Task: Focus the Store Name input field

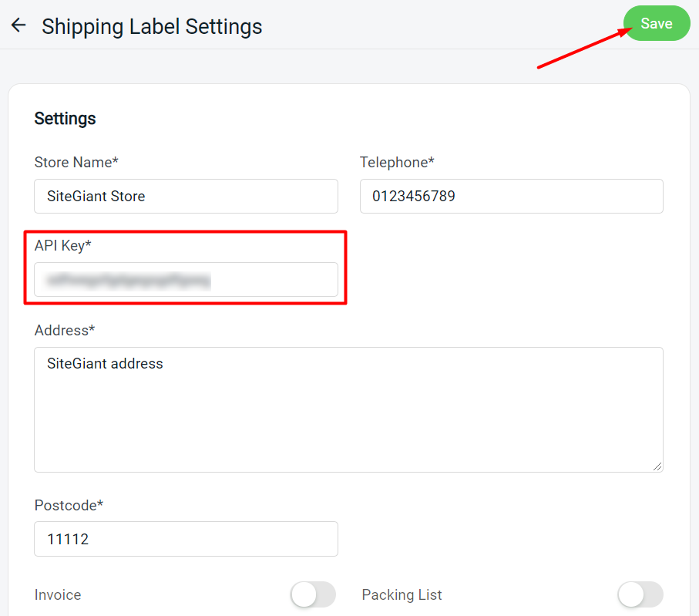Action: coord(186,197)
